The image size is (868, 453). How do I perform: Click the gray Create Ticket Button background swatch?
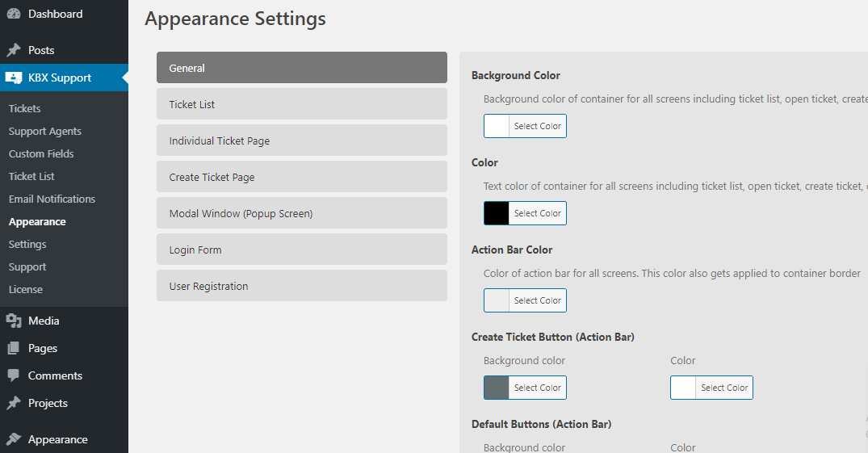497,388
